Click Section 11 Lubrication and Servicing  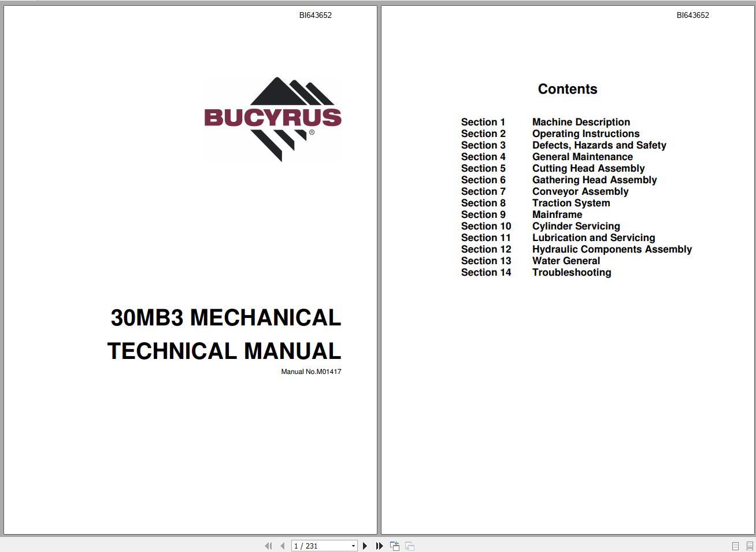558,238
